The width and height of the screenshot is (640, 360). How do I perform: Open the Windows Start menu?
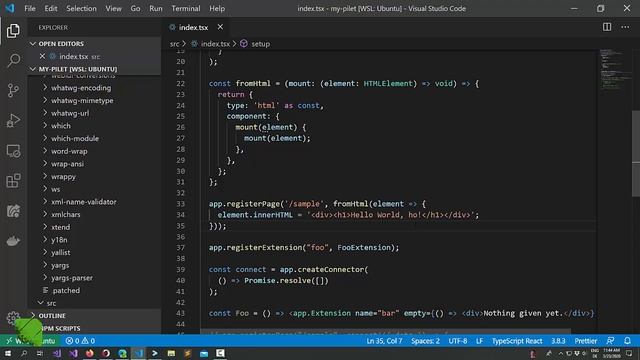tap(8, 353)
